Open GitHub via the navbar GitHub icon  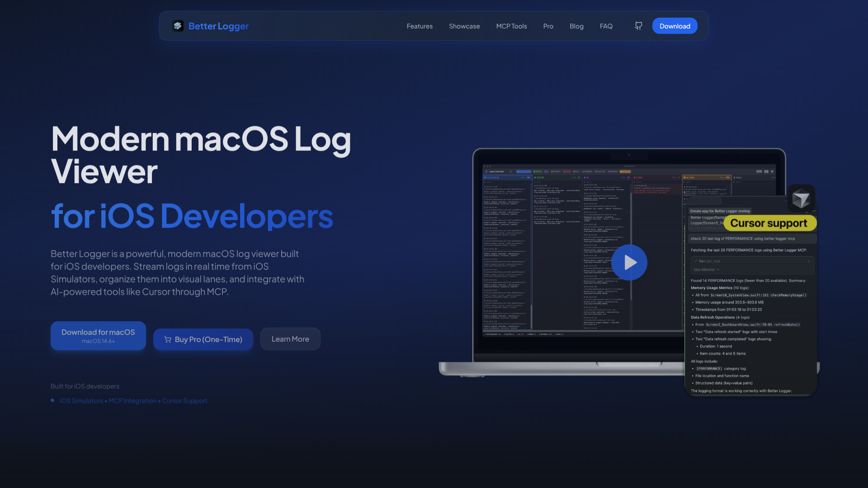tap(638, 26)
